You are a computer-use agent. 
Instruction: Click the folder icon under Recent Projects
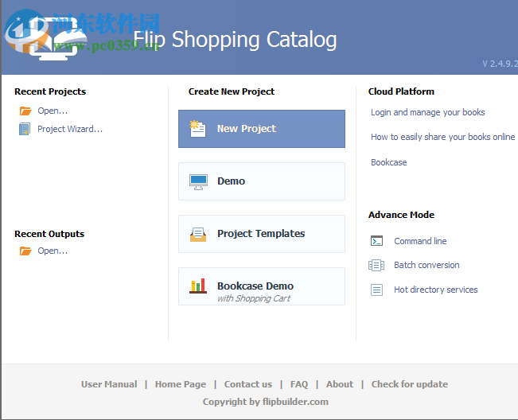(25, 111)
